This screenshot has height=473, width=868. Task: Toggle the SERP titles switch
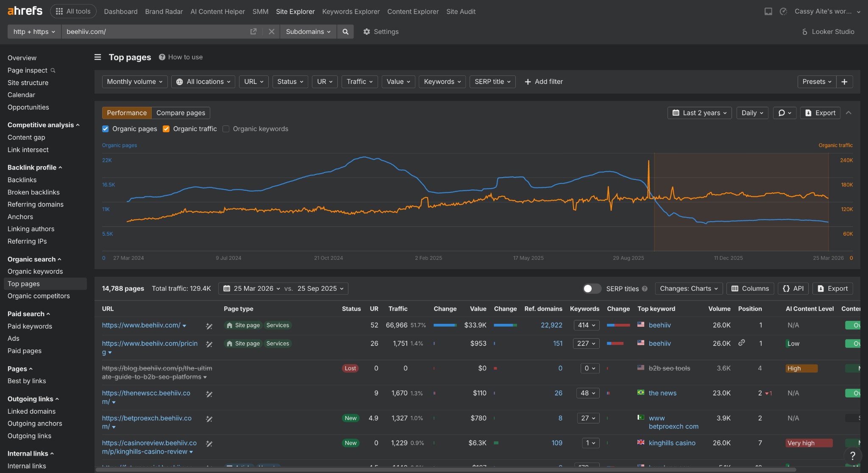(592, 288)
